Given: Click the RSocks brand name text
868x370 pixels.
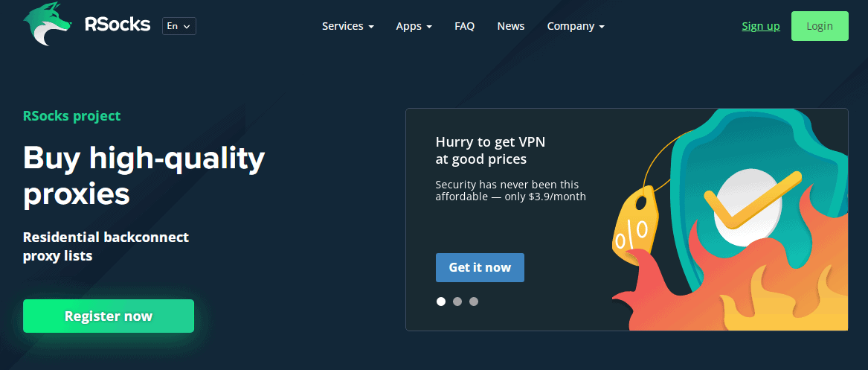Looking at the screenshot, I should pyautogui.click(x=118, y=25).
